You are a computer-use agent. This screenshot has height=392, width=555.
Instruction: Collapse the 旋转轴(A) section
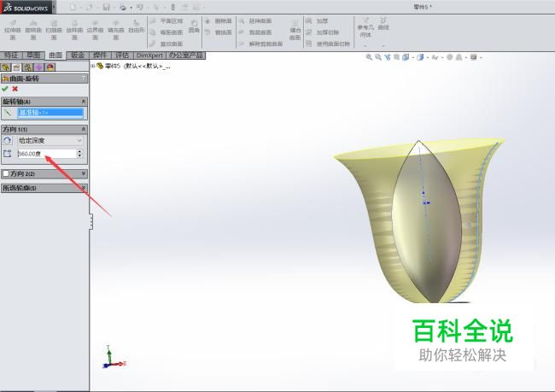pyautogui.click(x=84, y=102)
